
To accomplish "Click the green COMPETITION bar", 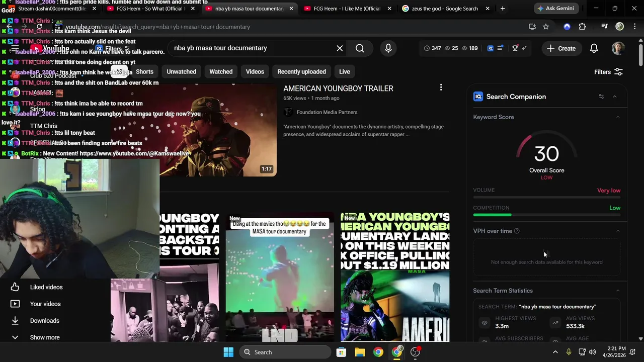I will click(x=492, y=215).
